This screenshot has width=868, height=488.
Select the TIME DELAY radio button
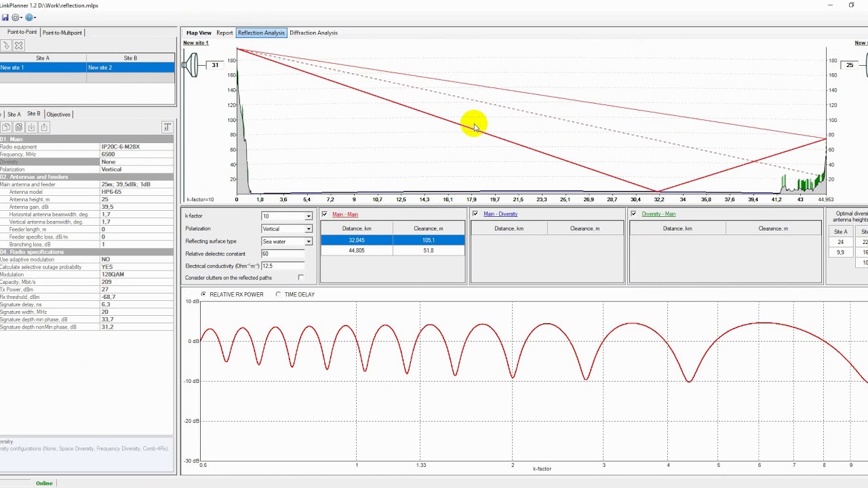coord(279,294)
